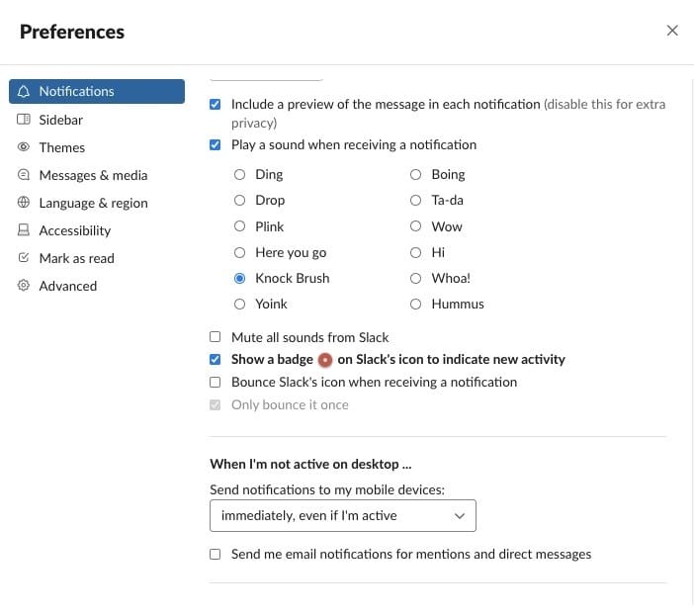Click the Messages & media icon
Viewport: 694px width, 616px height.
(x=24, y=175)
